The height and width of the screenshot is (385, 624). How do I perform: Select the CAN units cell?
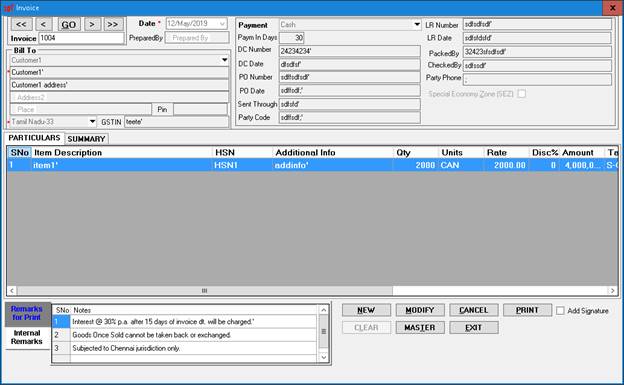460,165
